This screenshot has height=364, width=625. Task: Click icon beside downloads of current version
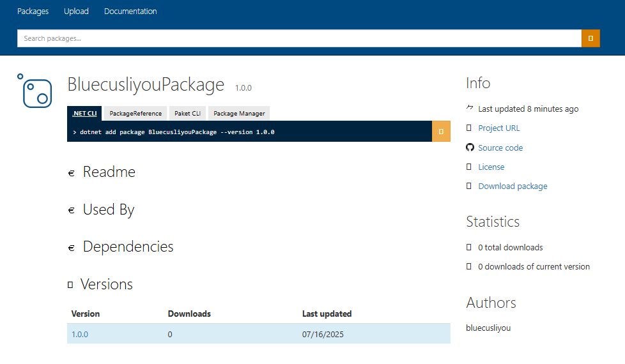[x=469, y=266]
